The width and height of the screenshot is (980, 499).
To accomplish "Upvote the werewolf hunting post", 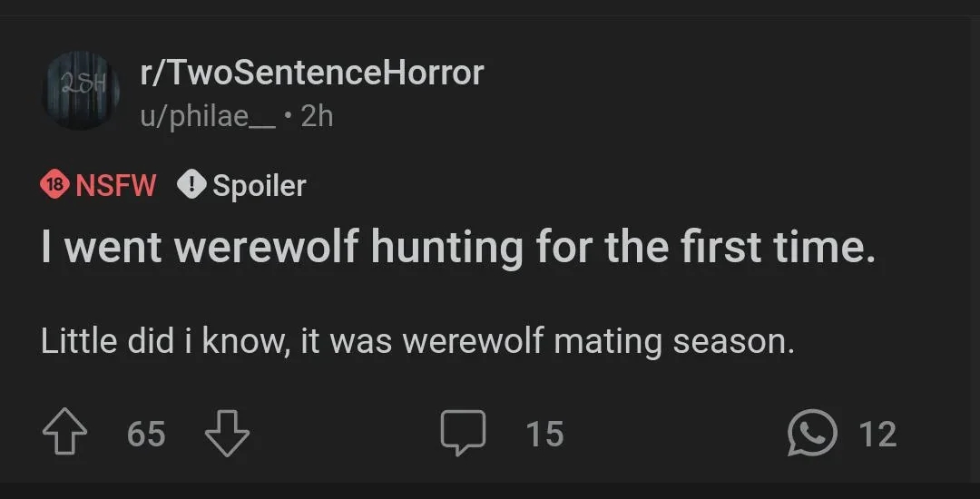I will (x=65, y=434).
